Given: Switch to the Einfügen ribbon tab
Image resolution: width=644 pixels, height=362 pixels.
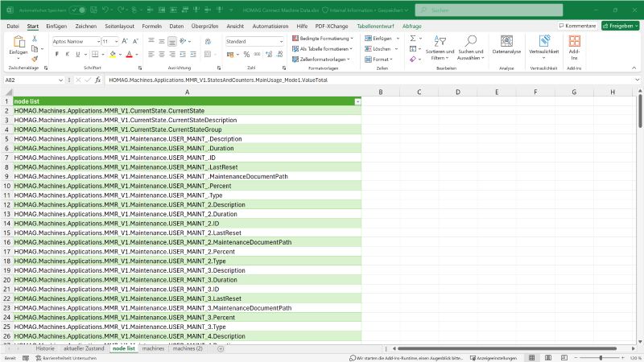Looking at the screenshot, I should pos(56,26).
